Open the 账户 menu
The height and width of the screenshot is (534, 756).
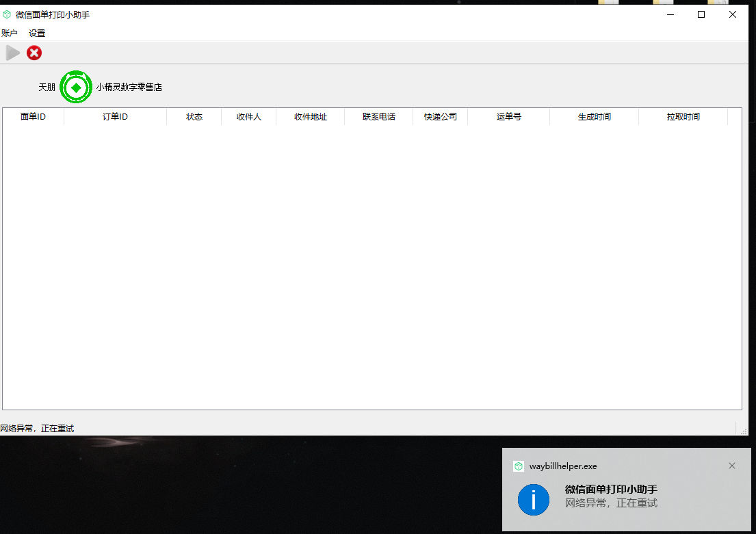click(10, 34)
